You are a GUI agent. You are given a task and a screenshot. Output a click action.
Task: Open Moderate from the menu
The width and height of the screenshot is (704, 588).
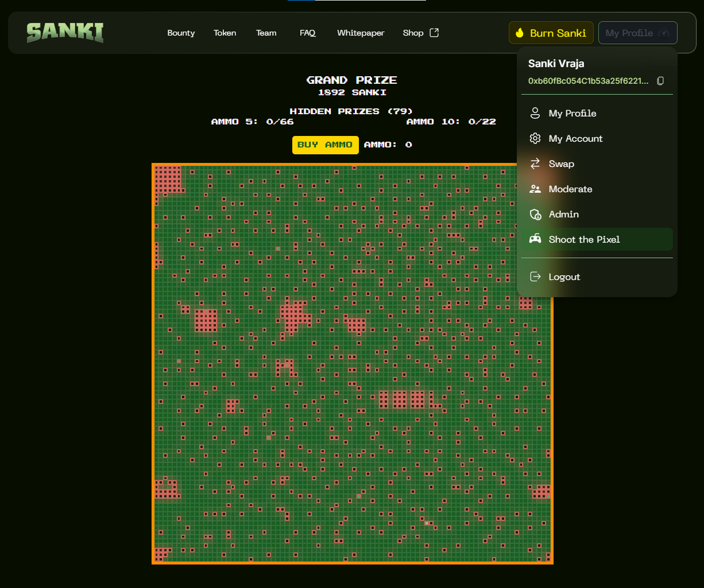point(597,189)
